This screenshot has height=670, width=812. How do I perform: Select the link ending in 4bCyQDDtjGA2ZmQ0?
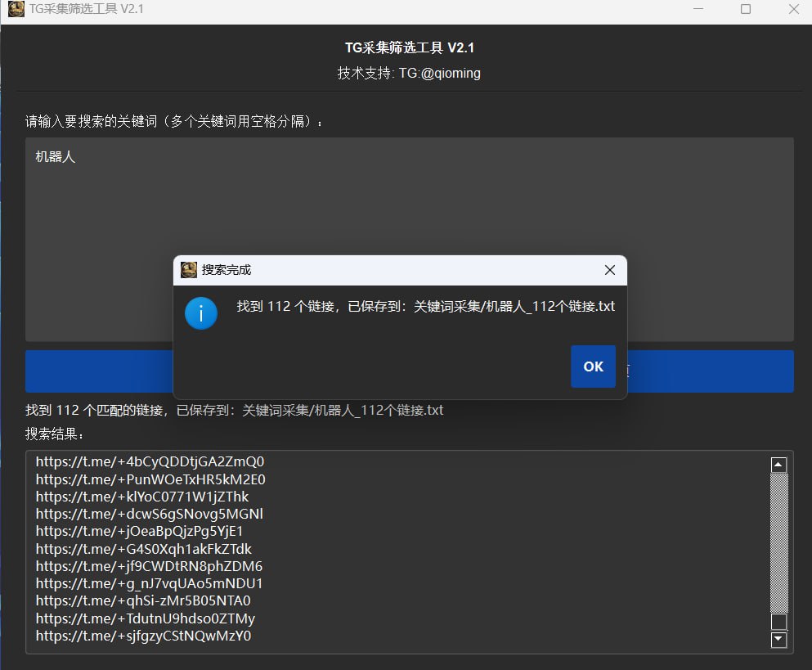(x=150, y=461)
